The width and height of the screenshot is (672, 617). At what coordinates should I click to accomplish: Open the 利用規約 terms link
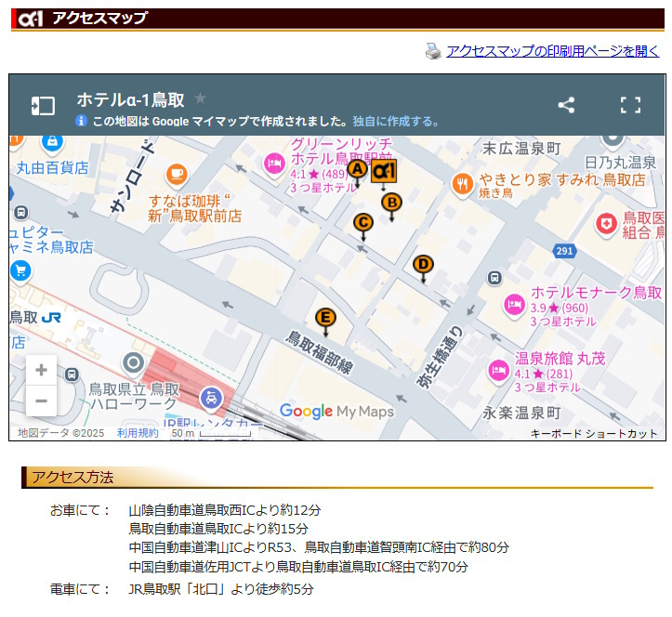(138, 433)
